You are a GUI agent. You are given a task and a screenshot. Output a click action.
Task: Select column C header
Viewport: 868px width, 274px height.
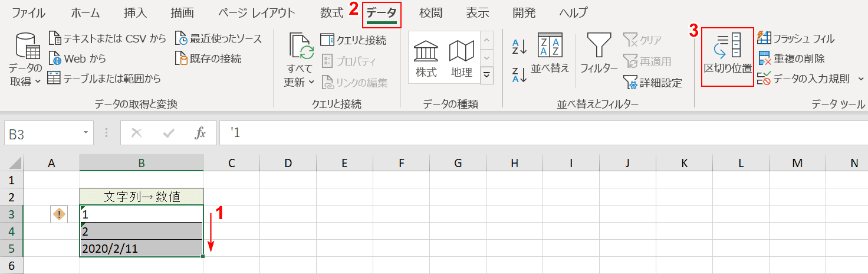point(232,163)
